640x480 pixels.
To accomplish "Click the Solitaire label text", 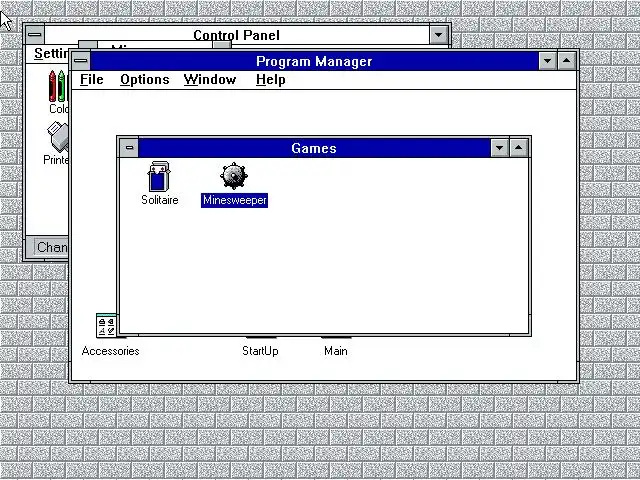I will 160,200.
